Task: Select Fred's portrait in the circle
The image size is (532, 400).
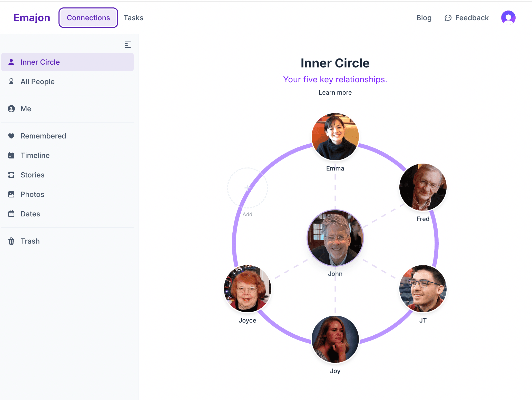Action: pyautogui.click(x=423, y=187)
